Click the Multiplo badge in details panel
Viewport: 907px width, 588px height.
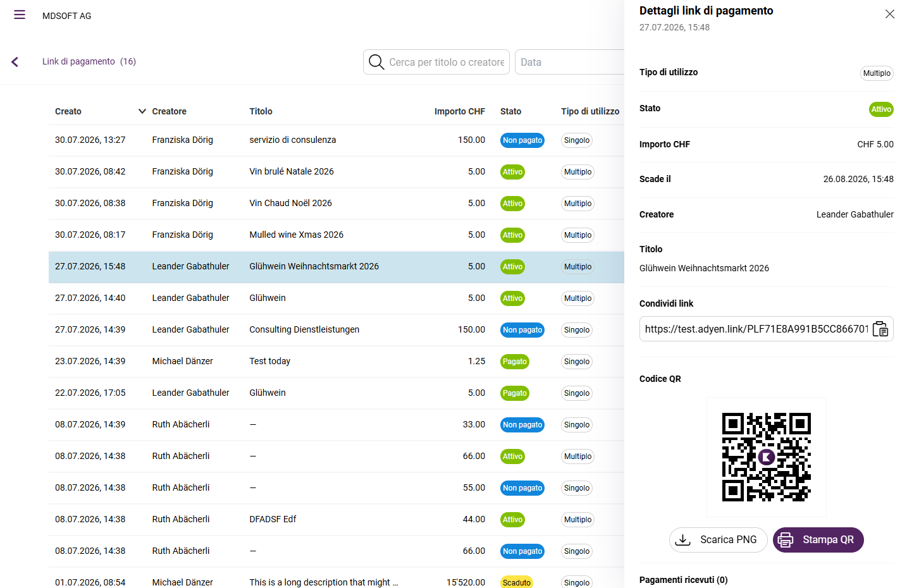coord(877,73)
